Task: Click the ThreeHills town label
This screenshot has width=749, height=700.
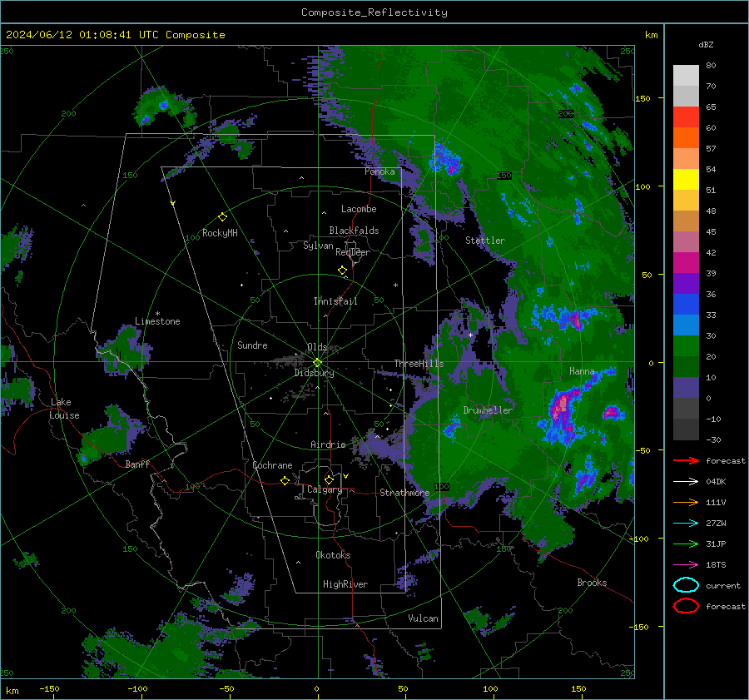Action: click(x=419, y=364)
